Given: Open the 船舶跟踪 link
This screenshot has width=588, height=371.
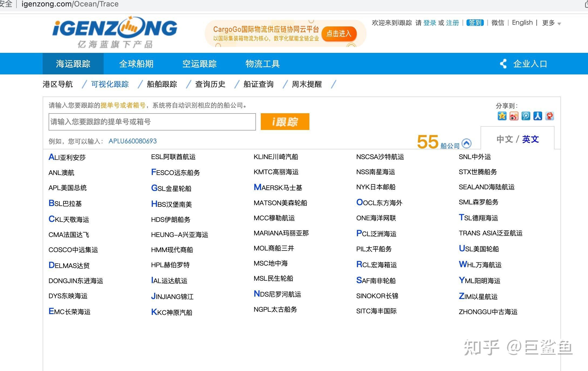Looking at the screenshot, I should tap(162, 84).
